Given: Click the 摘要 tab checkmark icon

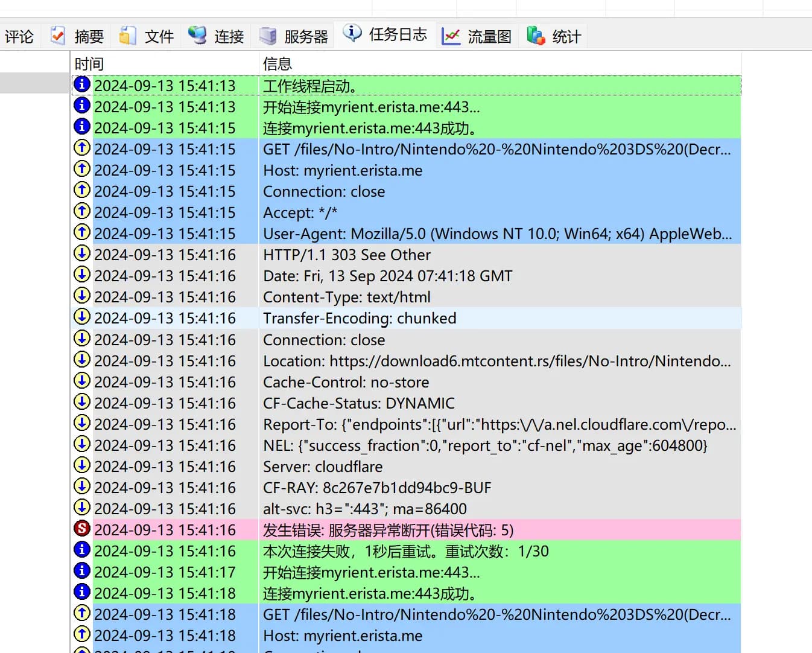Looking at the screenshot, I should click(x=58, y=36).
